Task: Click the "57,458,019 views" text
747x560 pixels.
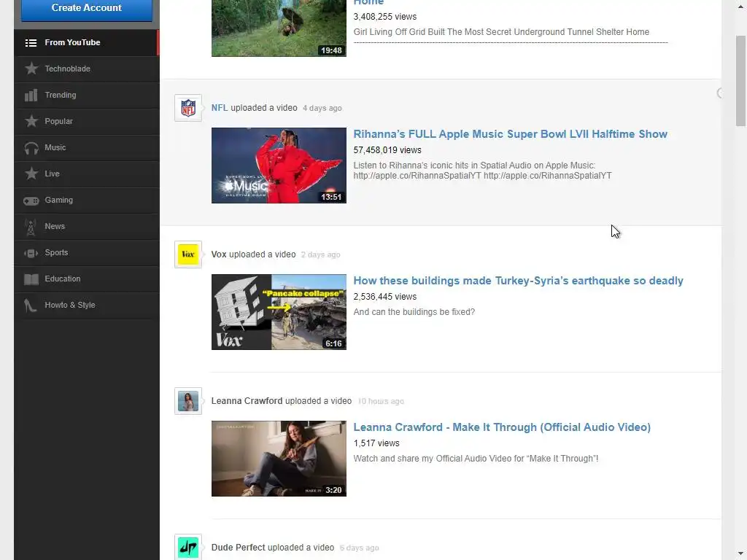Action: coord(387,150)
